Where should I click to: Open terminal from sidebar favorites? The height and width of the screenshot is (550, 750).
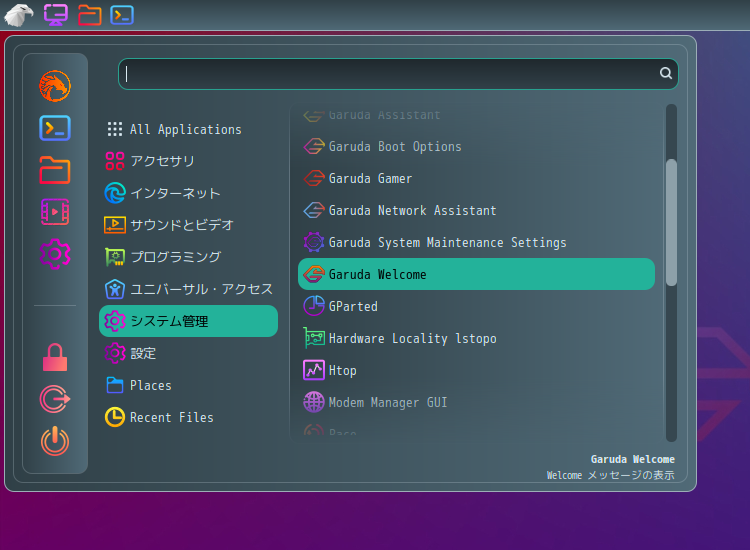pos(55,128)
